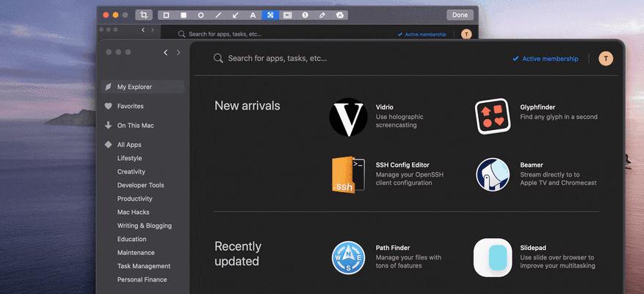
Task: Select the numbered counter tool
Action: point(305,15)
